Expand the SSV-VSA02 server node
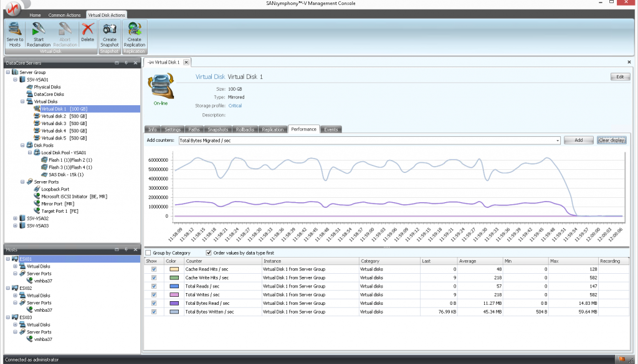 click(15, 218)
